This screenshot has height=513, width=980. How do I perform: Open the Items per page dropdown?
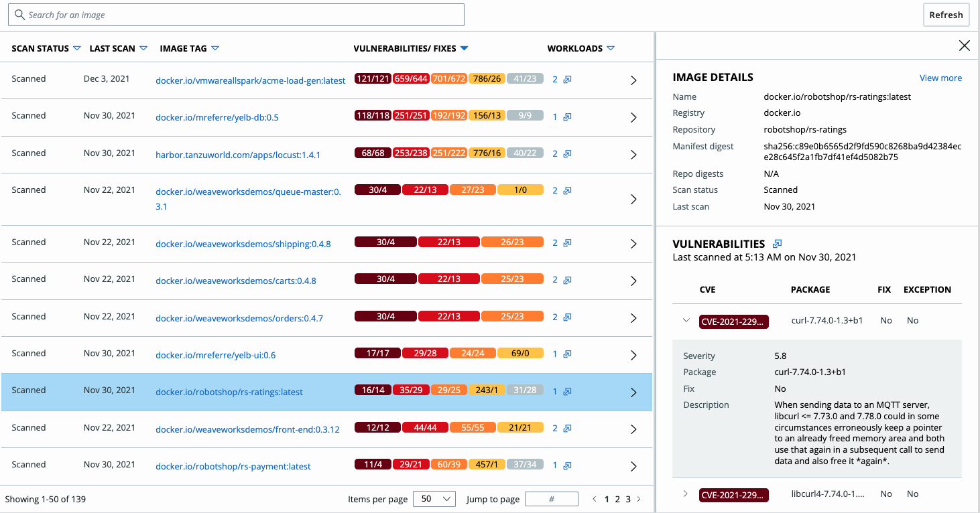coord(434,499)
